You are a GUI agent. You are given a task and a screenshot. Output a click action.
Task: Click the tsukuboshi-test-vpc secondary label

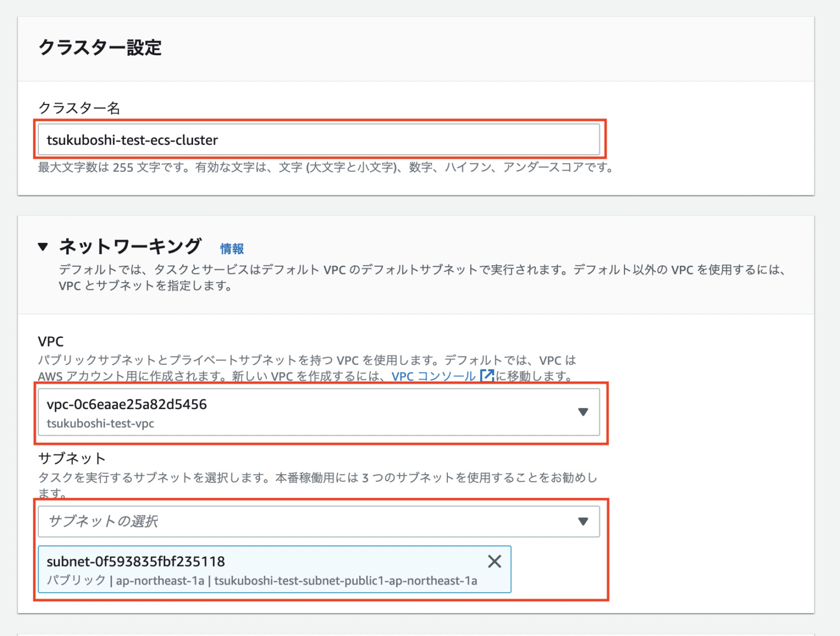(100, 423)
